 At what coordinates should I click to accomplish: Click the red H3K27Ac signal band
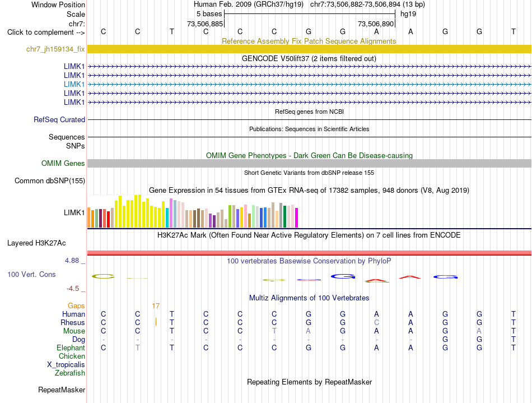click(x=309, y=253)
